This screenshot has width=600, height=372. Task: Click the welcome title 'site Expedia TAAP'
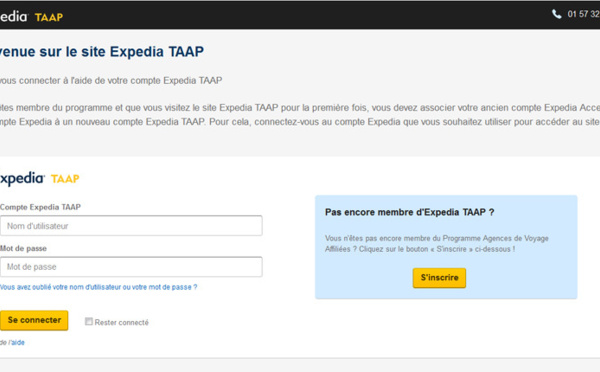pos(142,52)
